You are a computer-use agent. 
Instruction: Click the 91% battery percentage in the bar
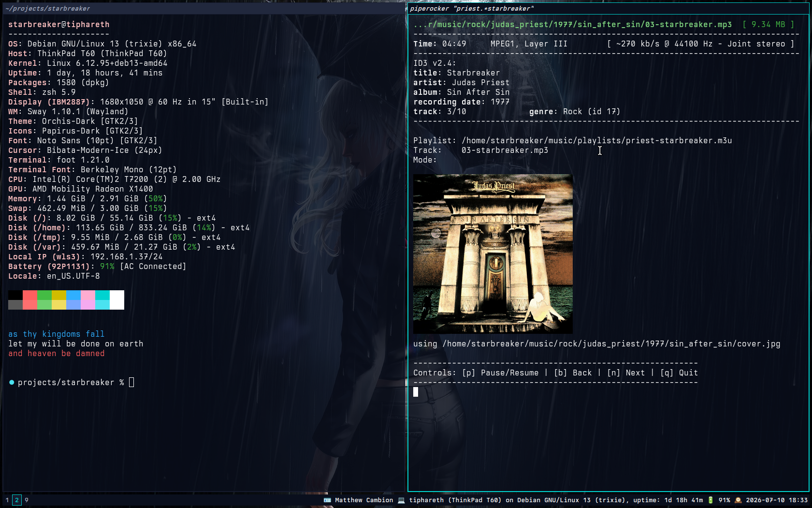coord(725,500)
